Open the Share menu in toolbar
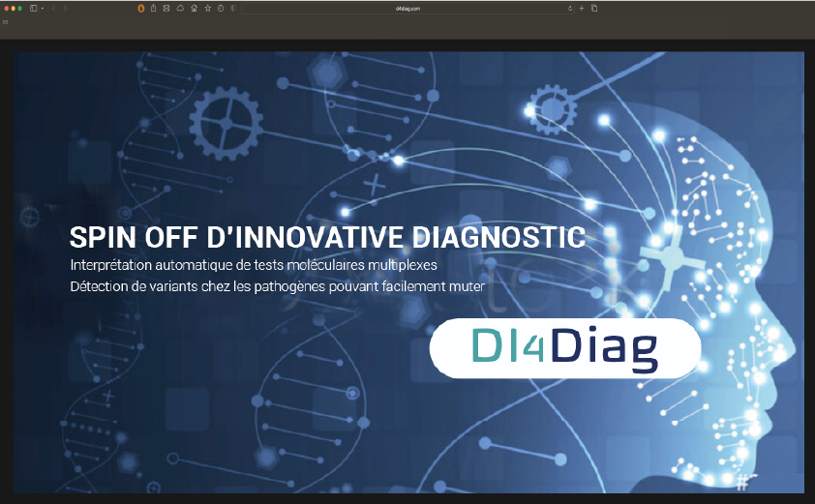 [x=153, y=8]
